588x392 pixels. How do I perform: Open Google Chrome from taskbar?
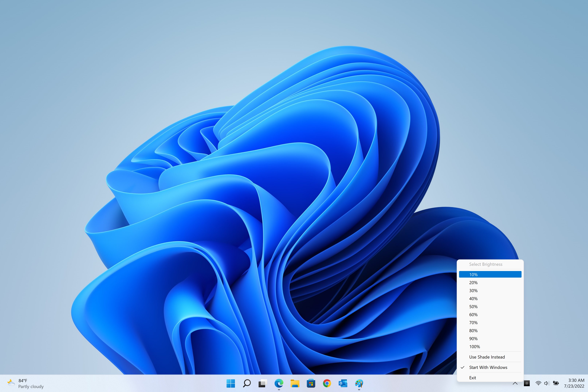[327, 383]
